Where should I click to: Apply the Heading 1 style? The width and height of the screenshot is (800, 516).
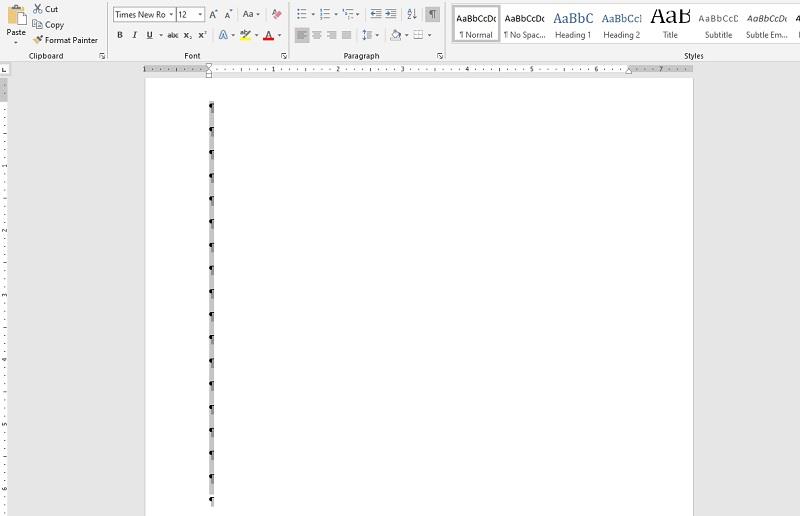573,23
